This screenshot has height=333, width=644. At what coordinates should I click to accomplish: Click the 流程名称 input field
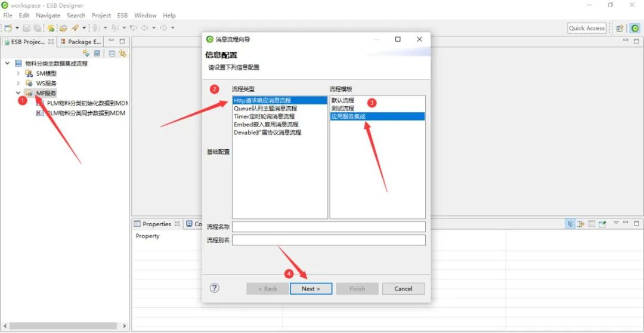pyautogui.click(x=329, y=227)
